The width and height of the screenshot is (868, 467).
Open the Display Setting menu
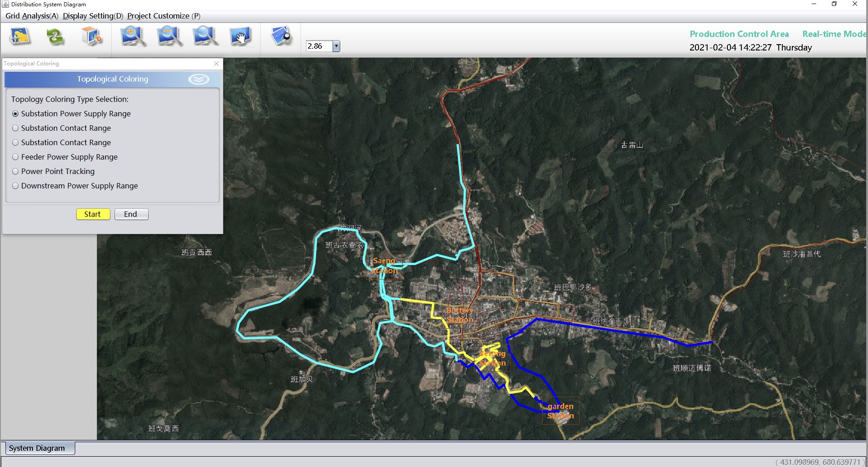pyautogui.click(x=93, y=16)
